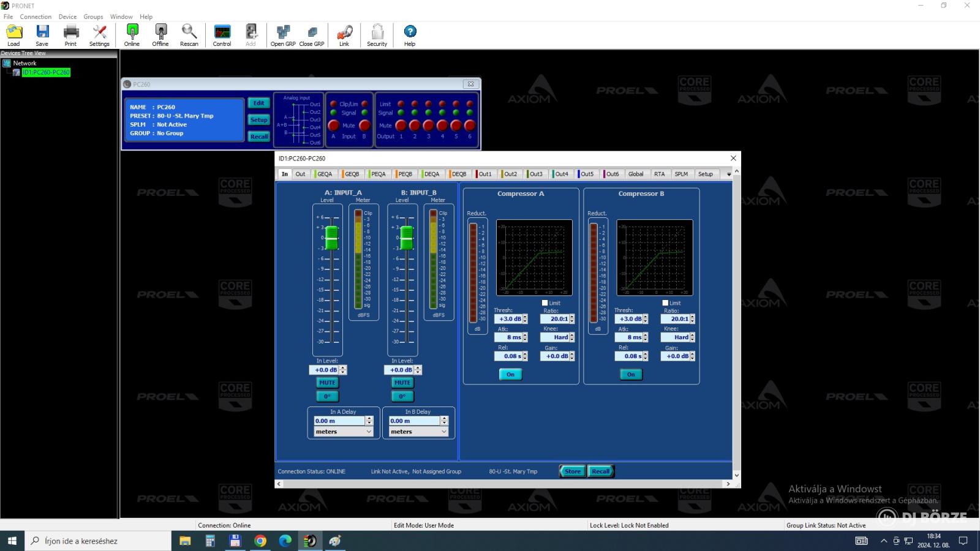Viewport: 980px width, 551px height.
Task: Click the blue Edit button in PC260 panel
Action: coord(259,103)
